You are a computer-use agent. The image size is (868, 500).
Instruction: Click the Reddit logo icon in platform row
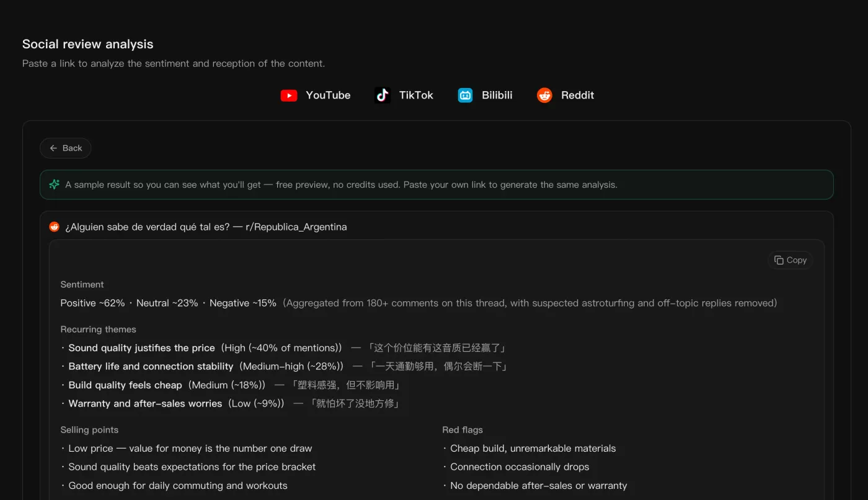click(544, 95)
